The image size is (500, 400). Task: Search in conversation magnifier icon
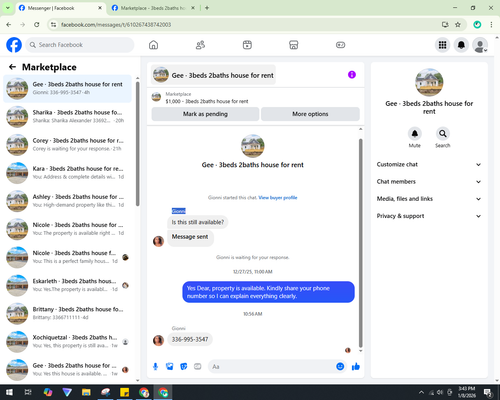point(442,134)
